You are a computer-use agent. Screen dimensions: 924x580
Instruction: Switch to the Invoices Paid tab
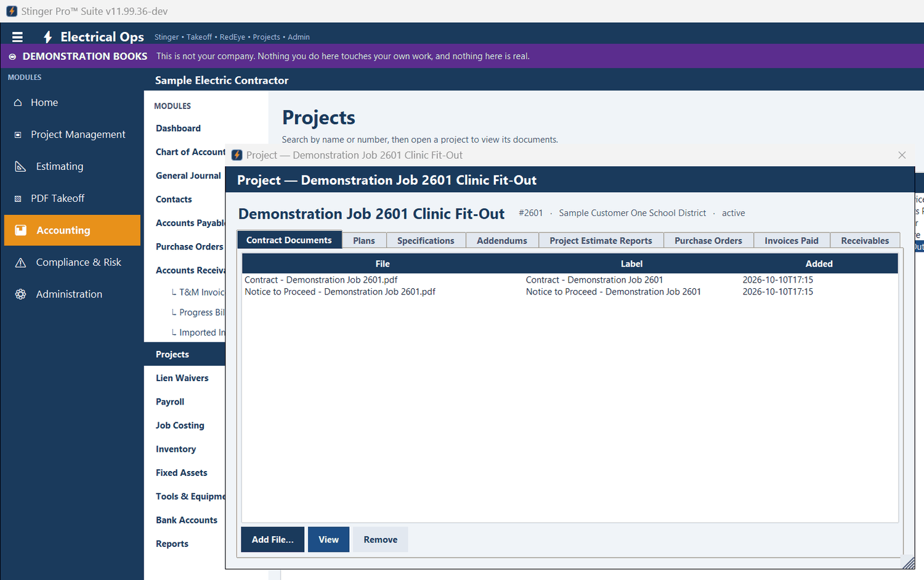[792, 241]
